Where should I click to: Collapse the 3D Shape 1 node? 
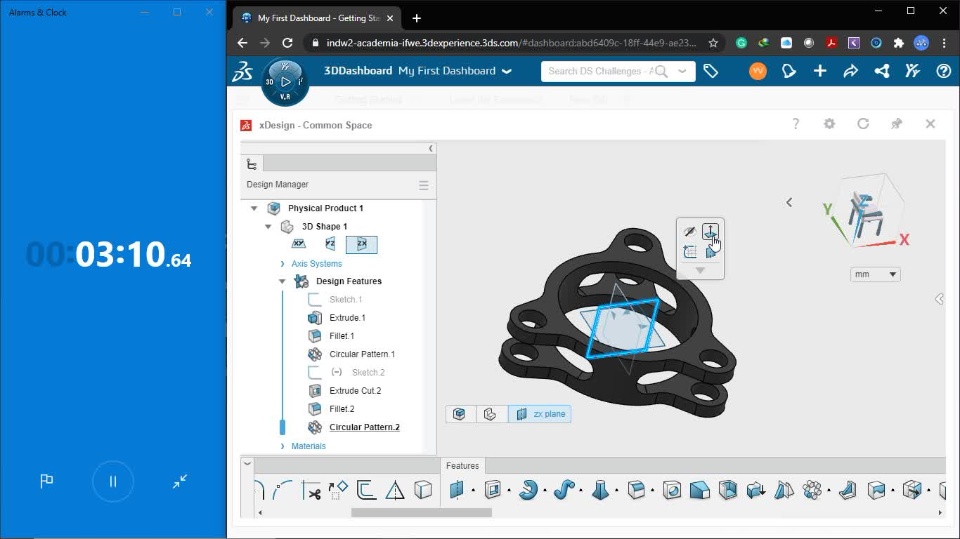pos(268,227)
